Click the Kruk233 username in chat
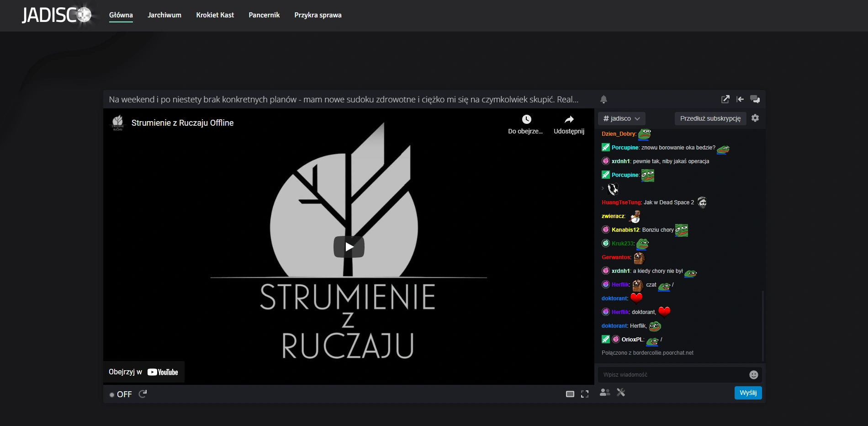868x426 pixels. pos(623,244)
